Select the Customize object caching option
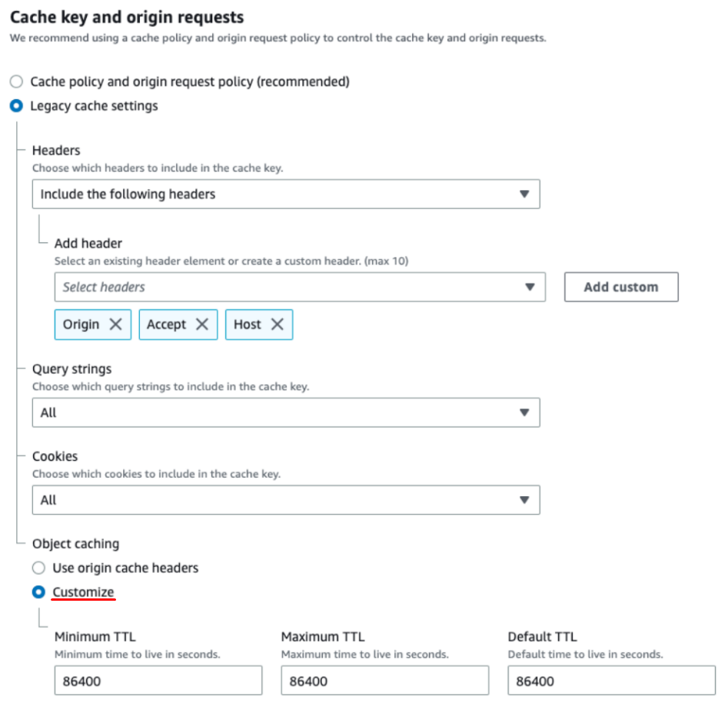 [x=38, y=592]
